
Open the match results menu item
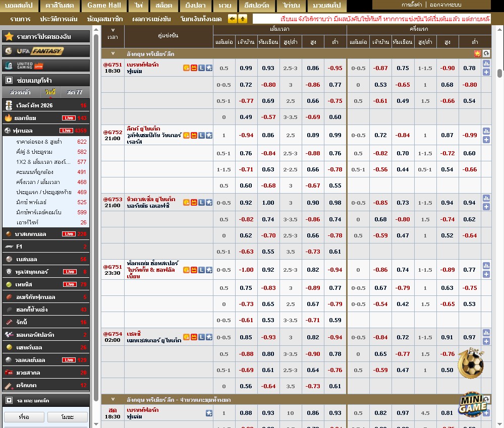tap(151, 19)
